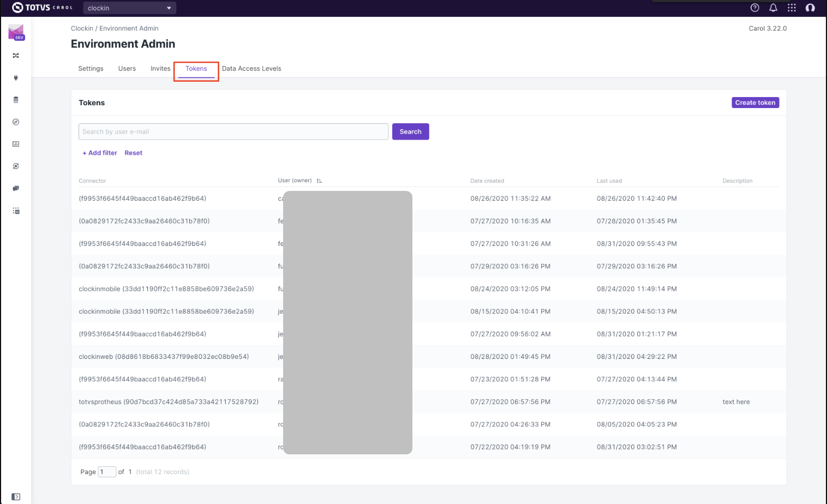Image resolution: width=827 pixels, height=504 pixels.
Task: Open the database stack icon in sidebar
Action: [x=16, y=100]
